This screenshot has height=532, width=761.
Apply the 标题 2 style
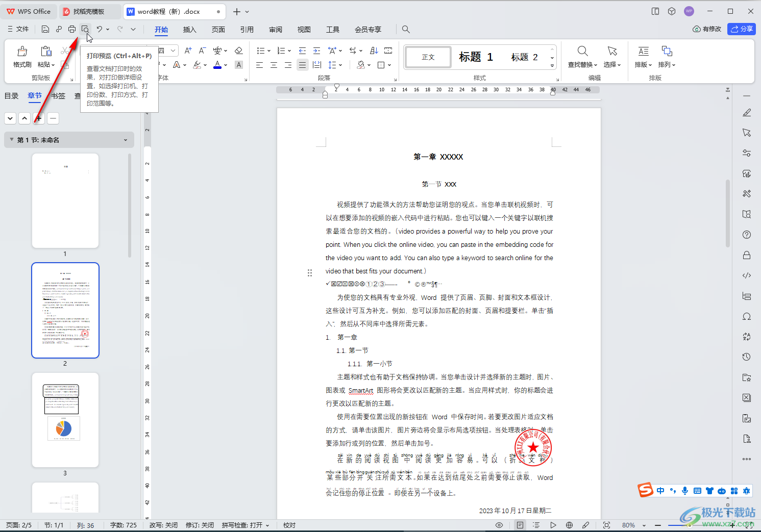[x=524, y=57]
